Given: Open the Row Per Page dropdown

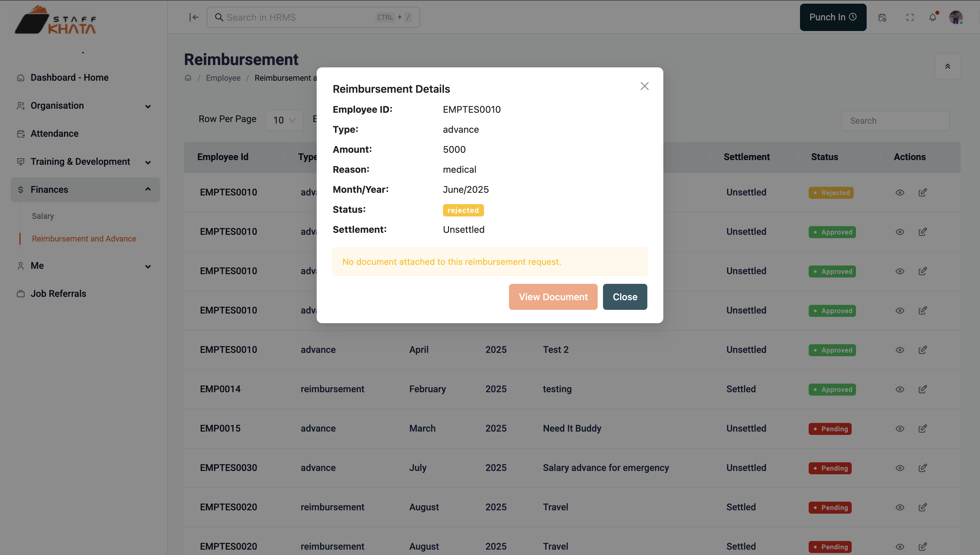Looking at the screenshot, I should point(284,120).
